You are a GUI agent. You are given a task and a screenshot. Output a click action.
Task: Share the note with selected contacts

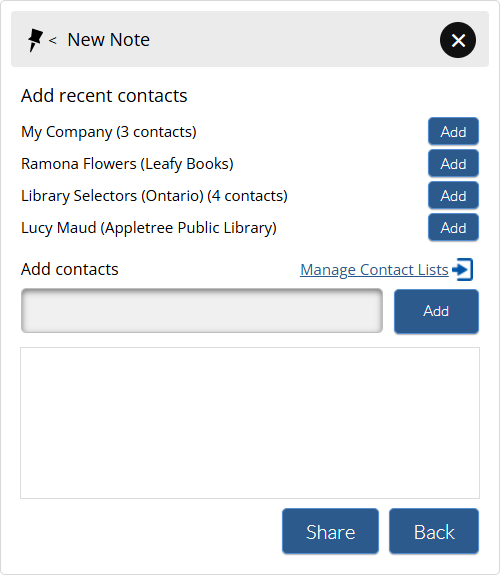point(330,531)
